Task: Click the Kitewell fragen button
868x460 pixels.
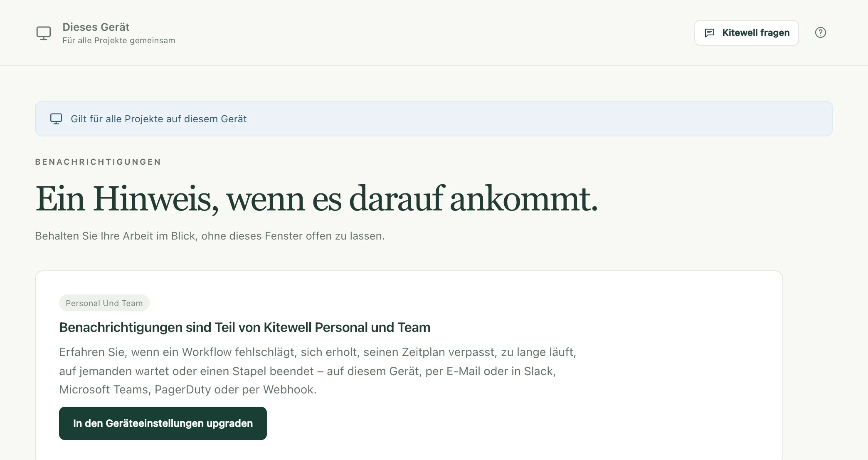Action: coord(747,33)
